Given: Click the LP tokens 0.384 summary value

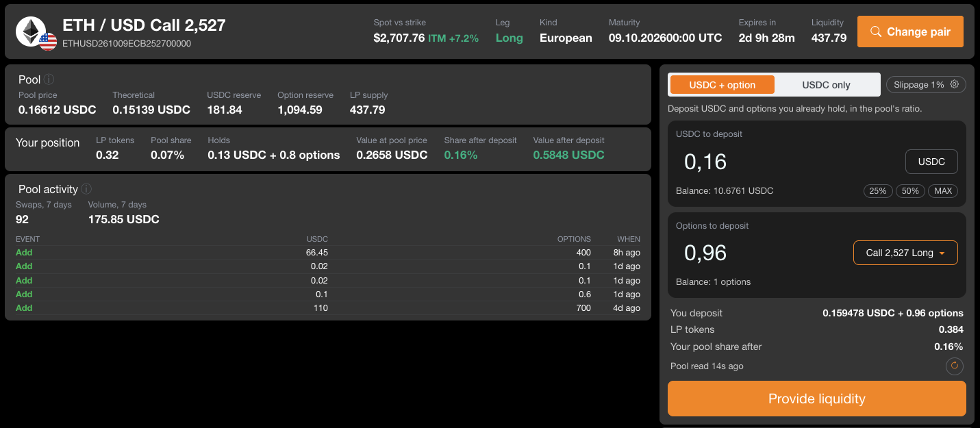Looking at the screenshot, I should pos(951,329).
